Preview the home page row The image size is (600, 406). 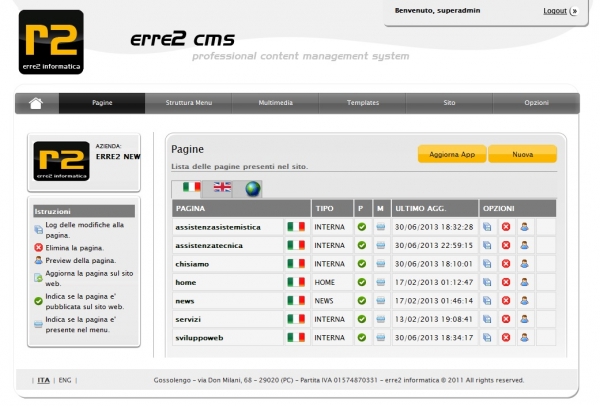coord(525,282)
